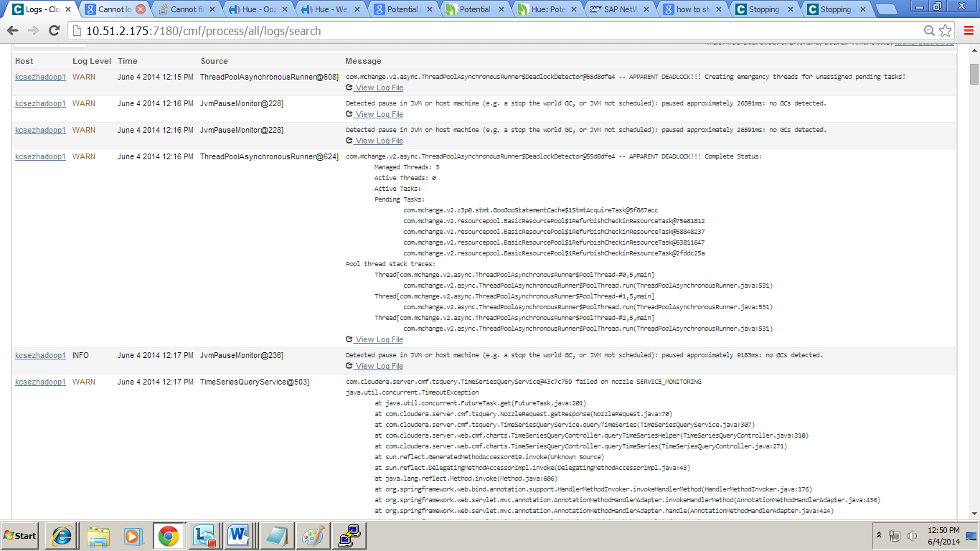Screen dimensions: 980x551
Task: Open Internet Explorer from taskbar
Action: (62, 536)
